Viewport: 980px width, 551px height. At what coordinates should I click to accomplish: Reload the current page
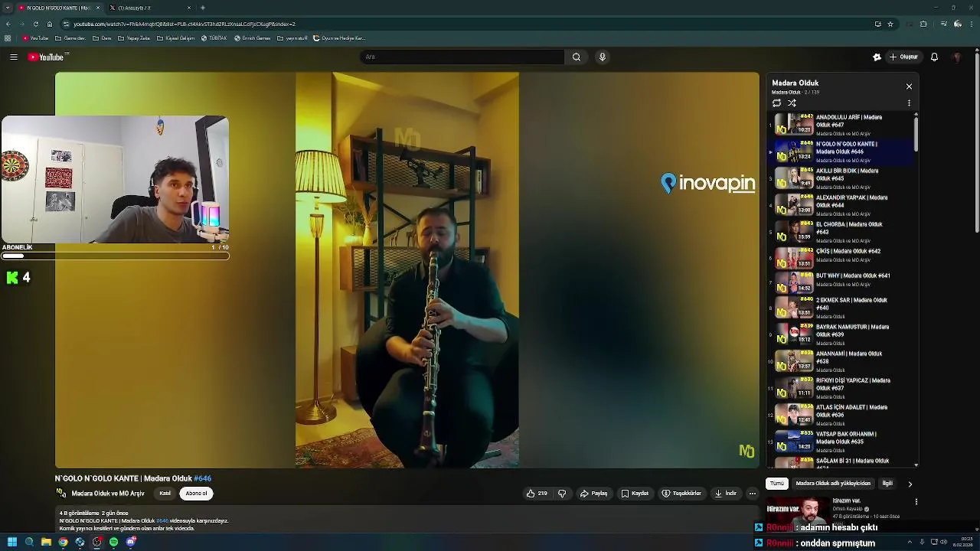tap(35, 24)
